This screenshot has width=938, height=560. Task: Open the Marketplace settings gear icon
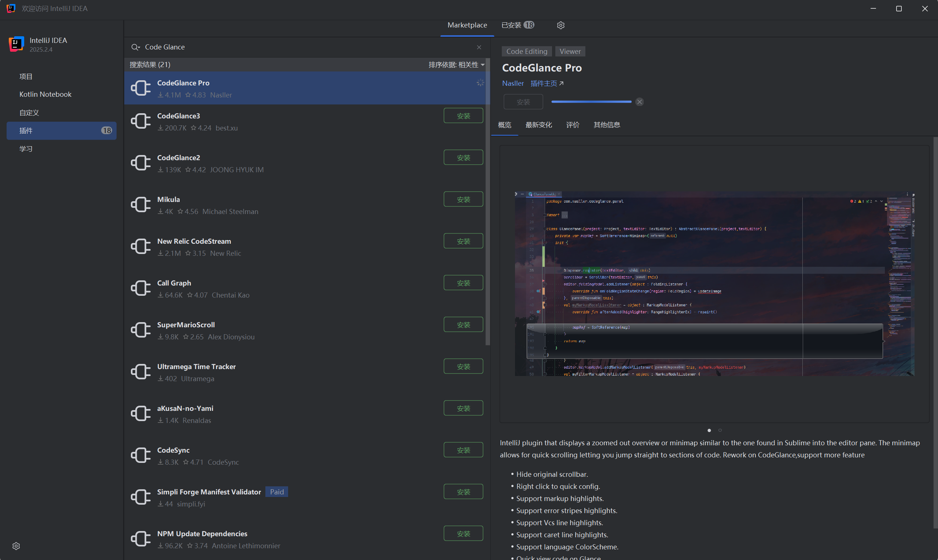coord(560,25)
